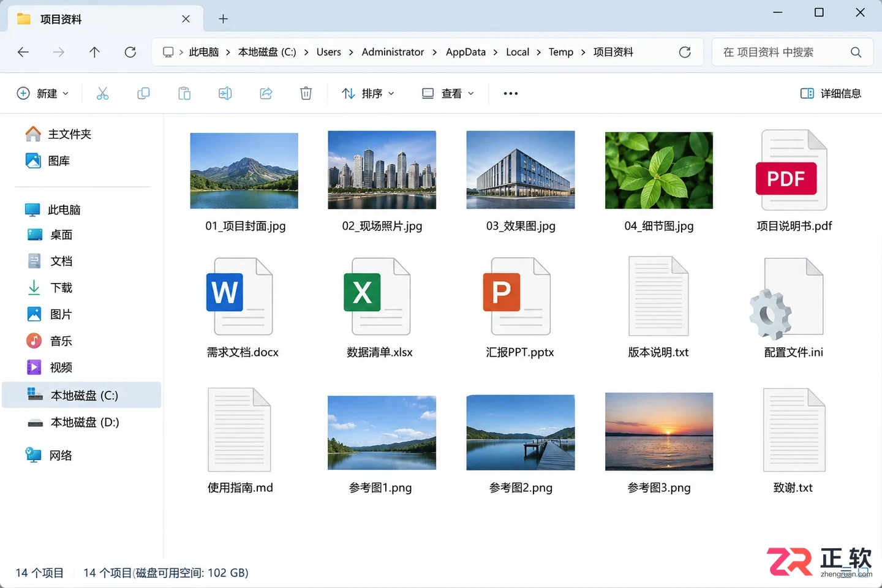882x588 pixels.
Task: Select the 数据清单.xlsx Excel icon
Action: coord(377,296)
